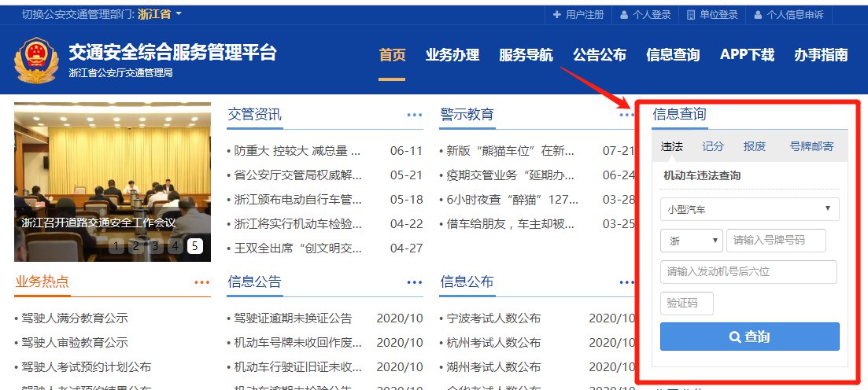Select carousel slide indicator 5

[194, 246]
